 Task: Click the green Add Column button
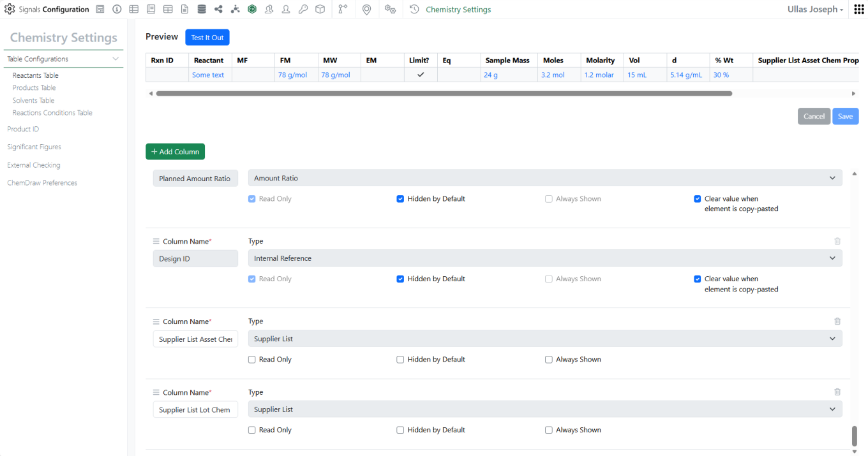point(175,152)
